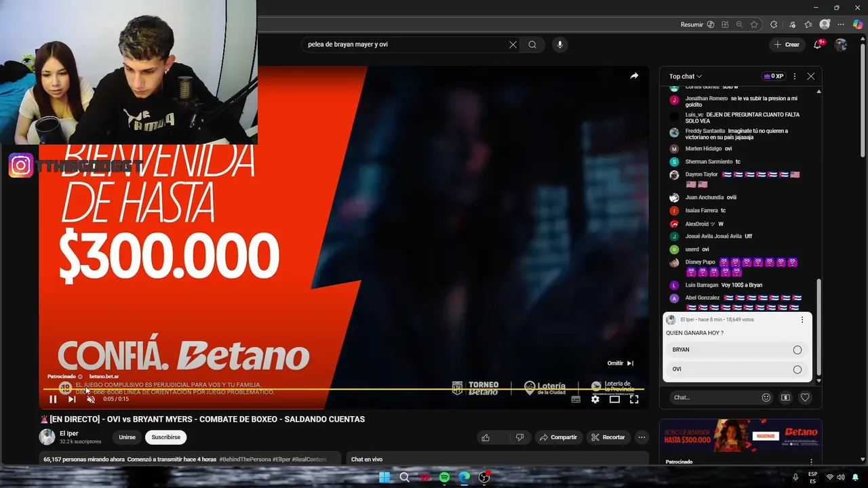Open zoom out magnifier in address bar
The image size is (868, 488).
pos(739,24)
